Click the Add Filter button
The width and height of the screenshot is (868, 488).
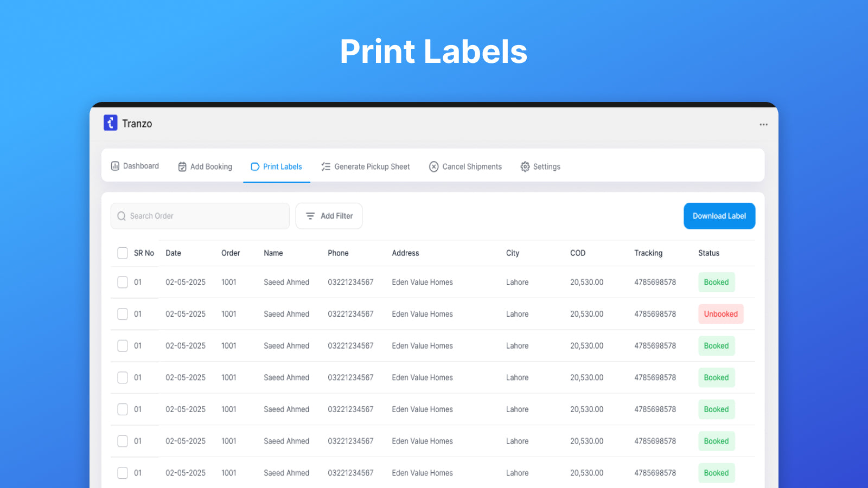(x=329, y=216)
